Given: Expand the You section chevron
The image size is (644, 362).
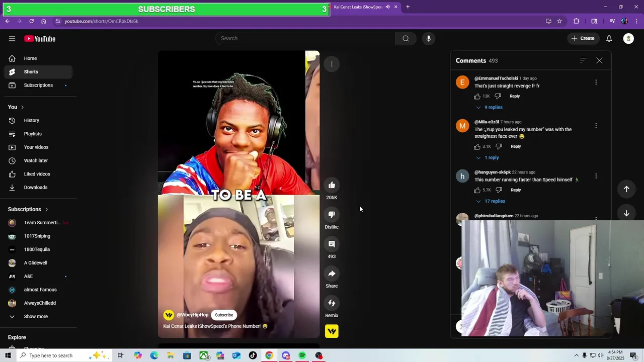Looking at the screenshot, I should point(22,107).
